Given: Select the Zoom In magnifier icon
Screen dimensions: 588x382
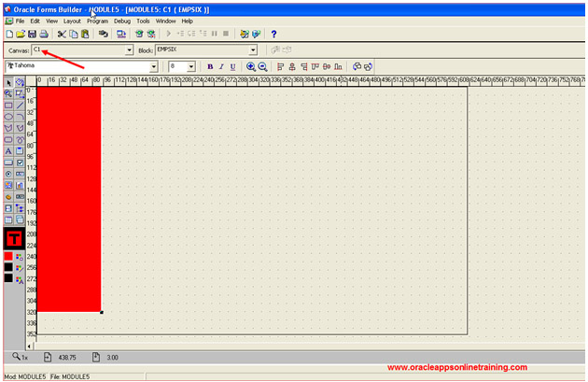Looking at the screenshot, I should pos(250,67).
